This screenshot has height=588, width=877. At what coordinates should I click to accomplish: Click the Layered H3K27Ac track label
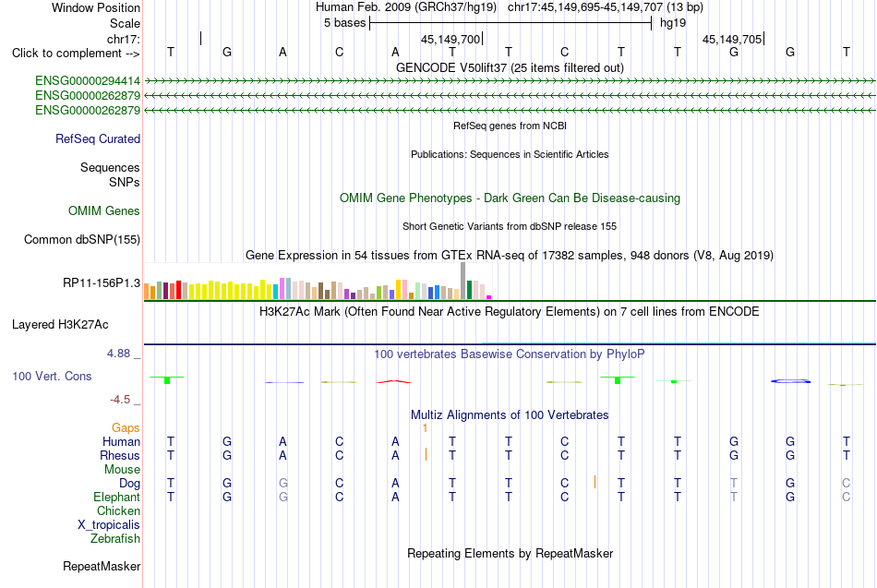coord(60,325)
